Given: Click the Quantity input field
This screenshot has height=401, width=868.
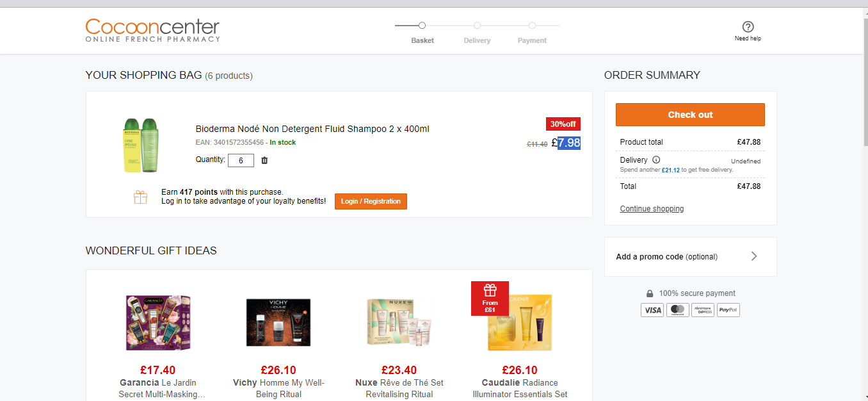Looking at the screenshot, I should (241, 160).
